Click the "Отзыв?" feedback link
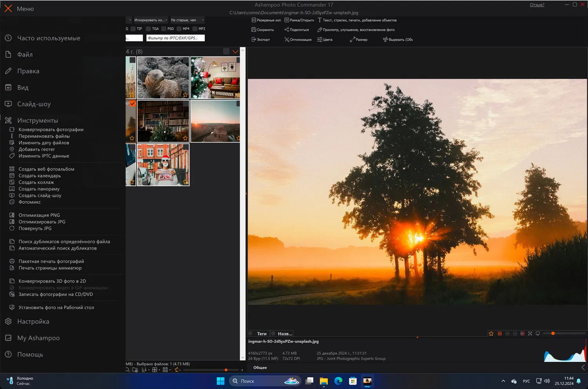This screenshot has height=389, width=588. coord(537,5)
